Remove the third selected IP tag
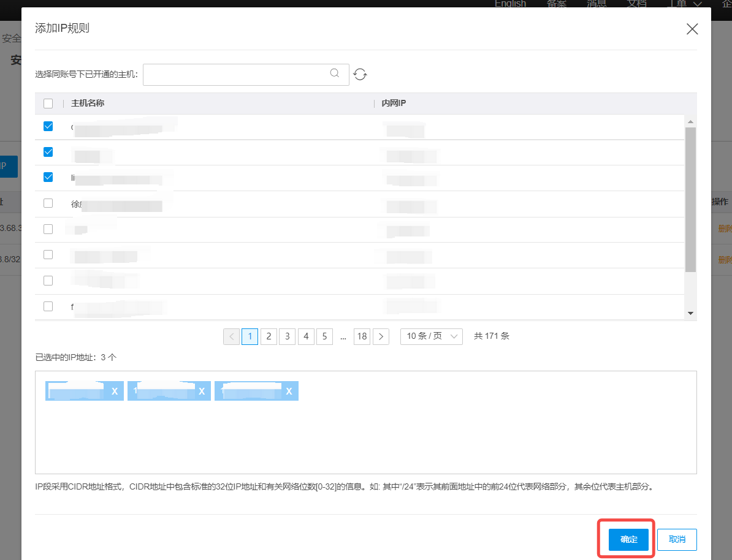The height and width of the screenshot is (560, 732). (x=289, y=392)
